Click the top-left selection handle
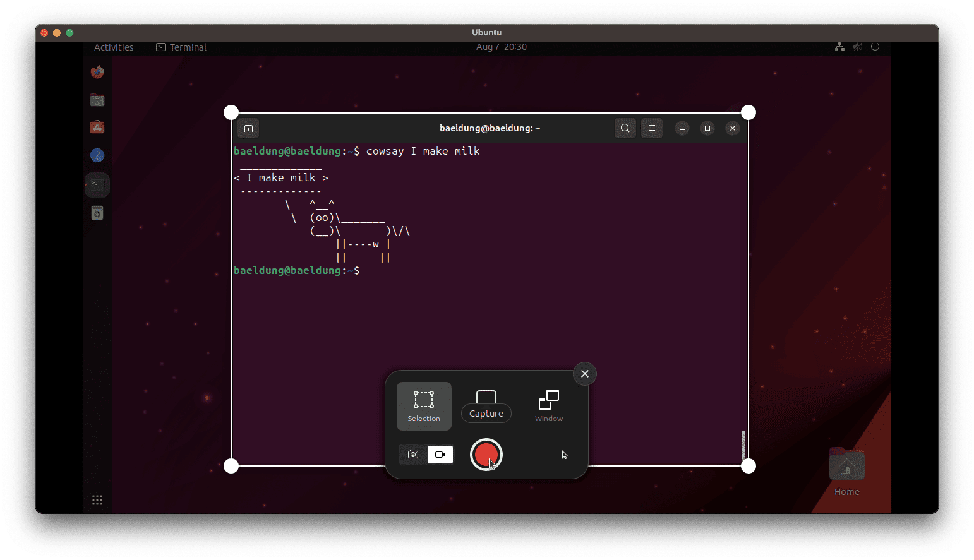The image size is (974, 560). click(x=231, y=112)
